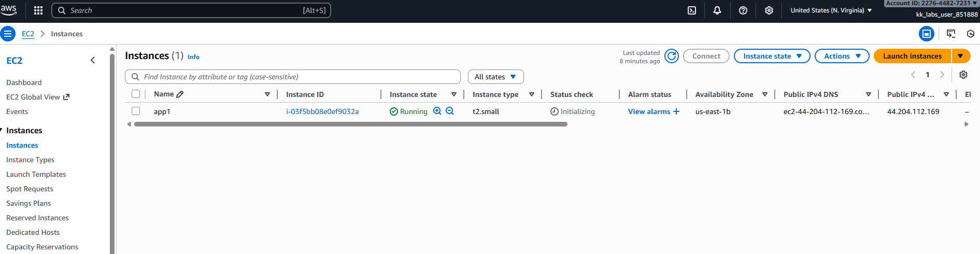Go to the next page arrow
980x254 pixels.
942,75
